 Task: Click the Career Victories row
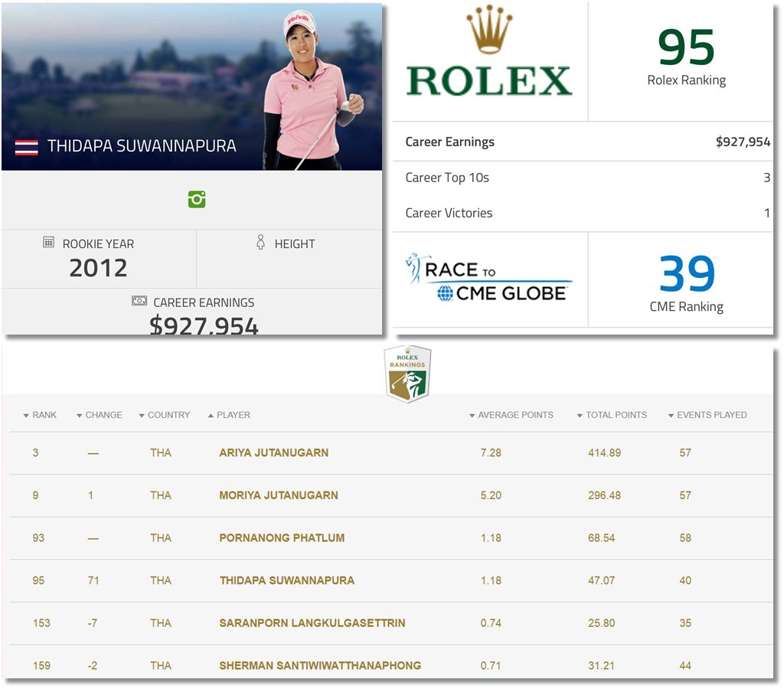coord(583,213)
